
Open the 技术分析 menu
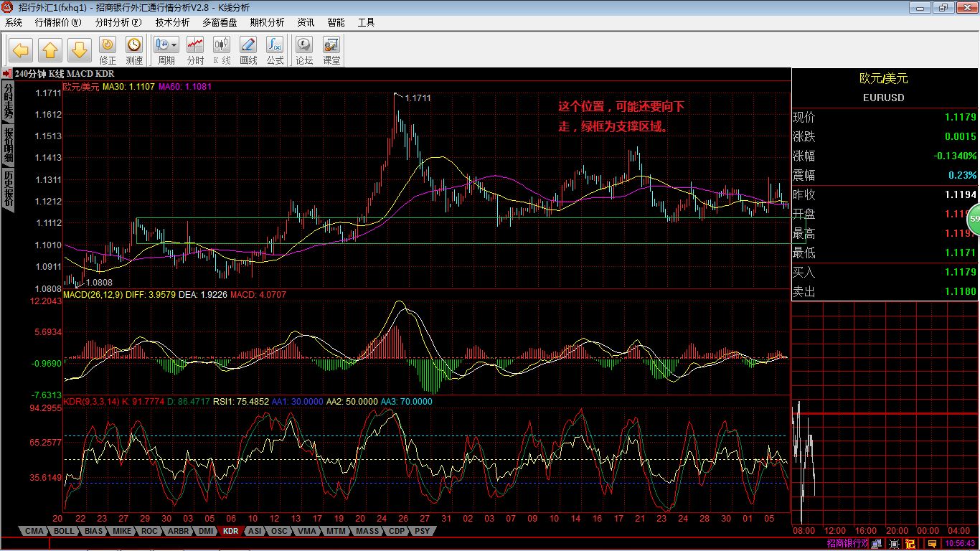click(x=172, y=22)
